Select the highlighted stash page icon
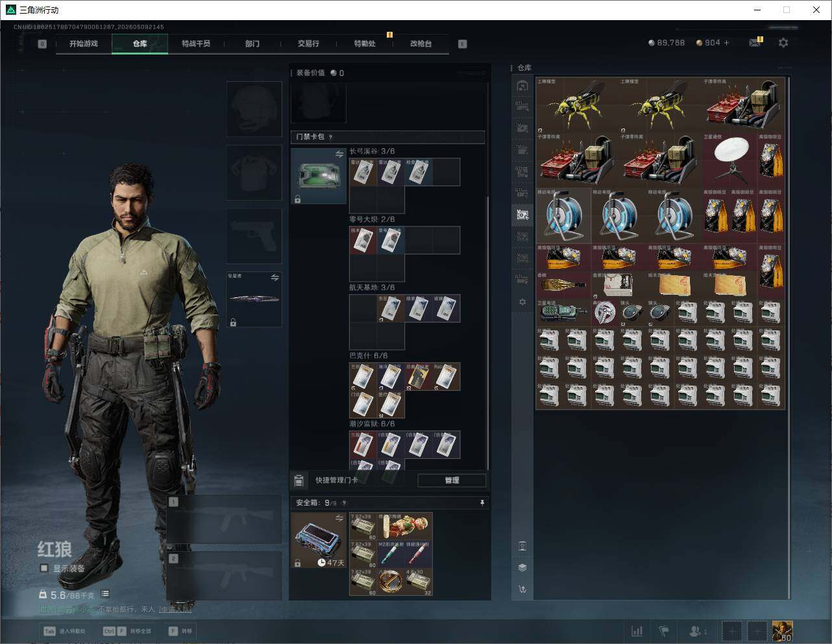 click(522, 214)
